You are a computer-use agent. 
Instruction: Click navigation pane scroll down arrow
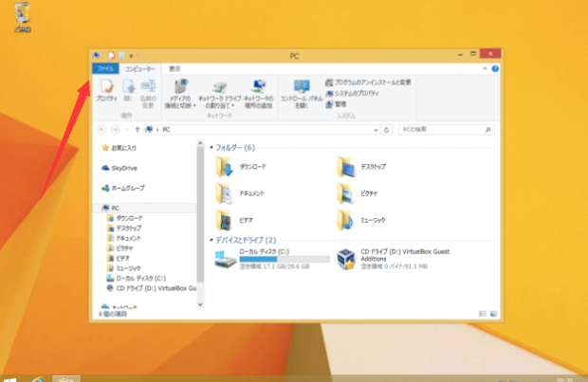point(200,304)
